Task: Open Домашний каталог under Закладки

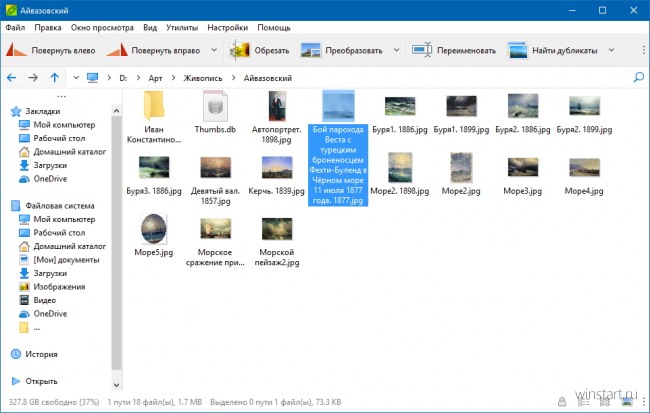Action: (62, 152)
